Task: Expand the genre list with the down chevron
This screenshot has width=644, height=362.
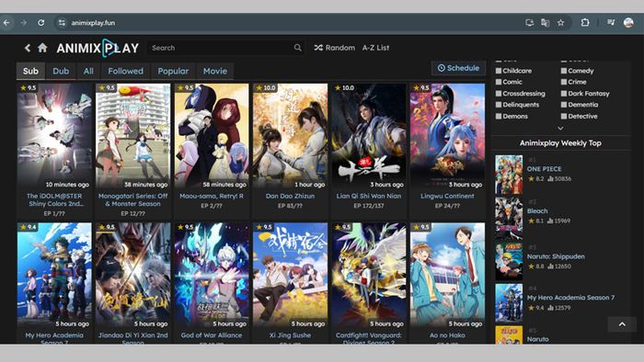Action: click(x=560, y=129)
